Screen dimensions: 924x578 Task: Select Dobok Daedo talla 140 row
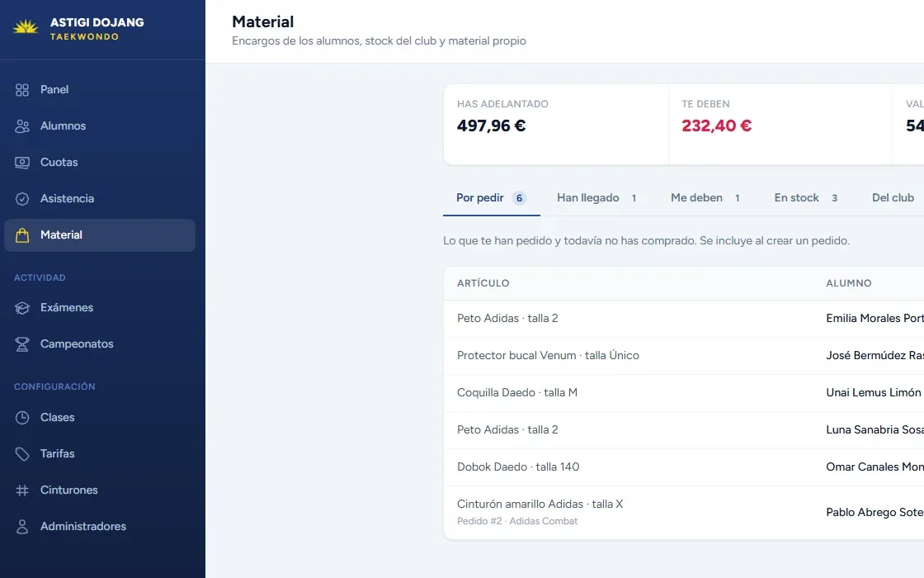(684, 467)
